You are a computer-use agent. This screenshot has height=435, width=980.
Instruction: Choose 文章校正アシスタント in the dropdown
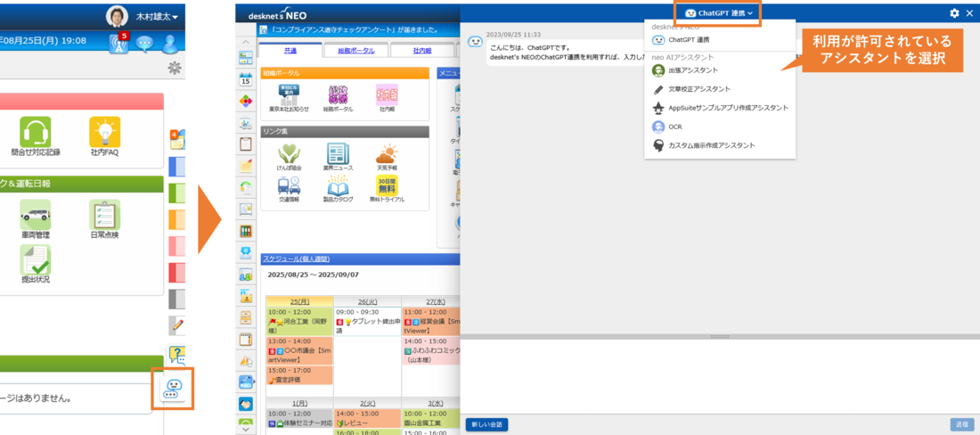[x=698, y=89]
